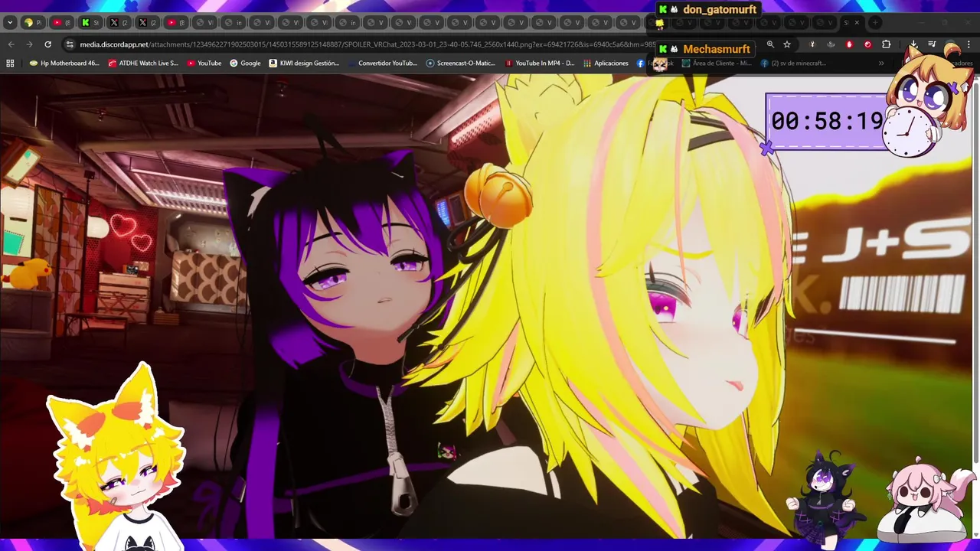This screenshot has height=551, width=980.
Task: Open a new browser tab
Action: point(875,23)
